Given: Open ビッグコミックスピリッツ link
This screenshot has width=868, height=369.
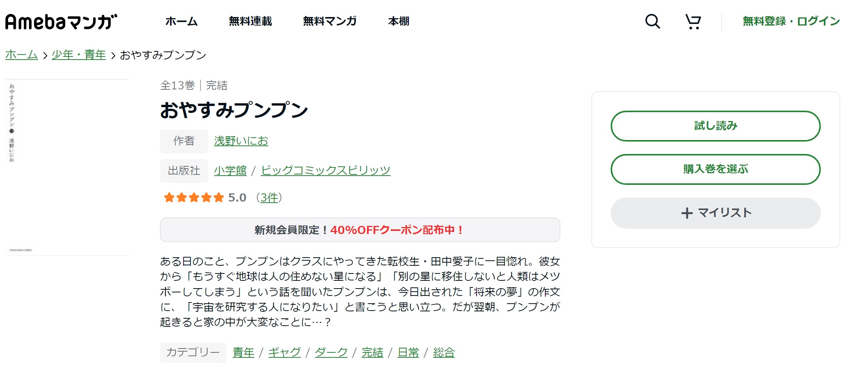Looking at the screenshot, I should 325,171.
